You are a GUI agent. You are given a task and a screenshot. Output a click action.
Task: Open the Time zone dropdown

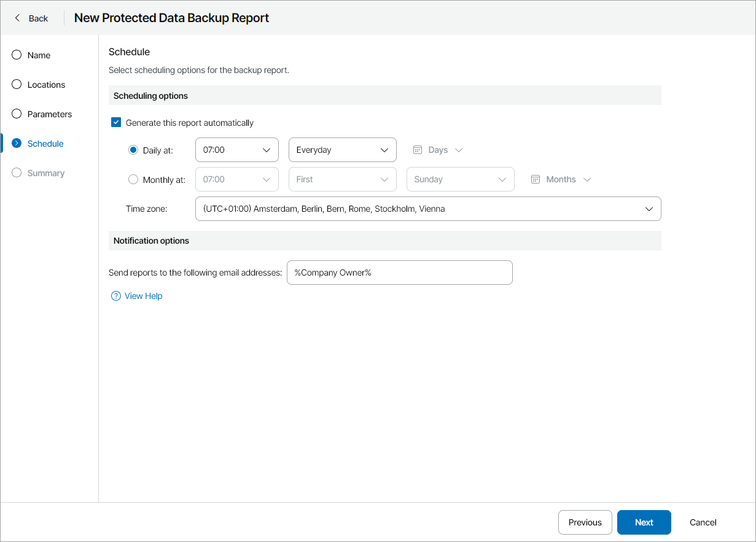[427, 209]
